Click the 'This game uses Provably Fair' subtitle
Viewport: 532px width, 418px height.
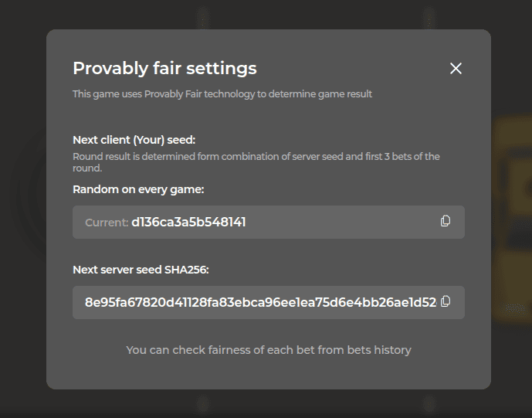tap(222, 94)
